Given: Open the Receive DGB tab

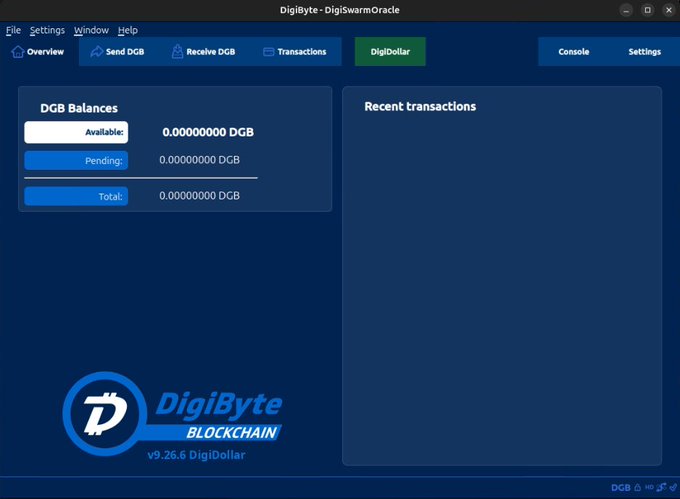Looking at the screenshot, I should [203, 52].
